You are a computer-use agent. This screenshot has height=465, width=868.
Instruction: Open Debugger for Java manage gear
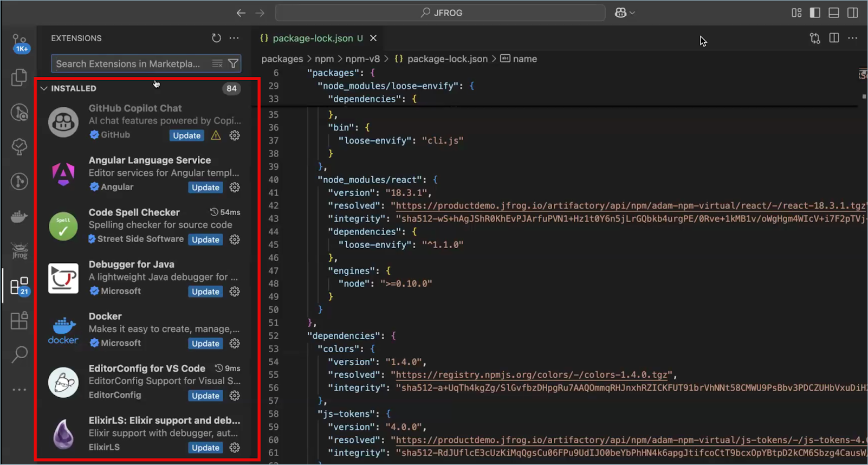point(235,292)
